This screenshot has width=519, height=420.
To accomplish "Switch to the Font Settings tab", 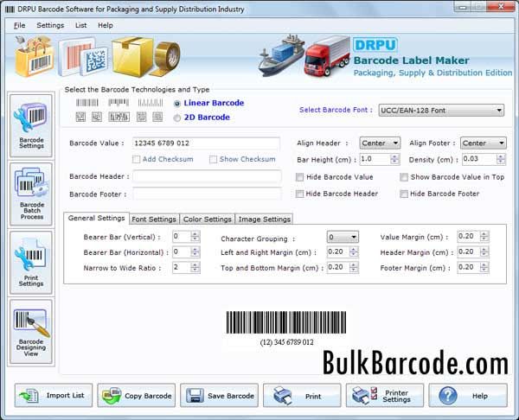I will pos(154,220).
